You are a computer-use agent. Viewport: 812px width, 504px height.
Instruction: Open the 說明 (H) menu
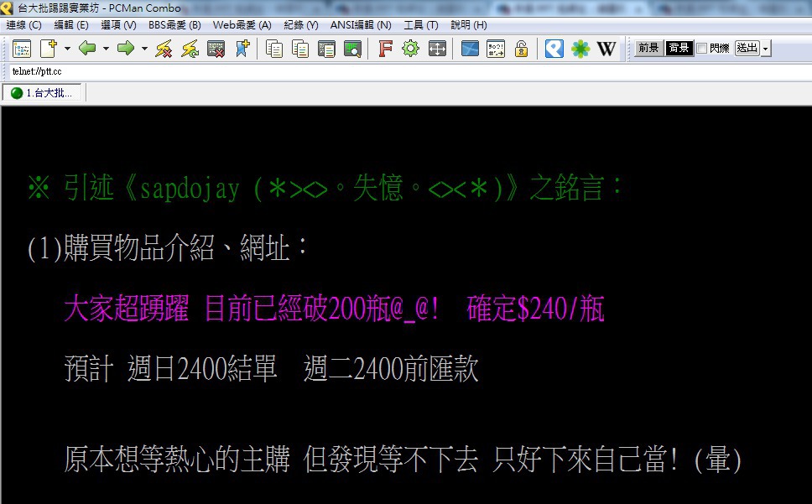(469, 25)
